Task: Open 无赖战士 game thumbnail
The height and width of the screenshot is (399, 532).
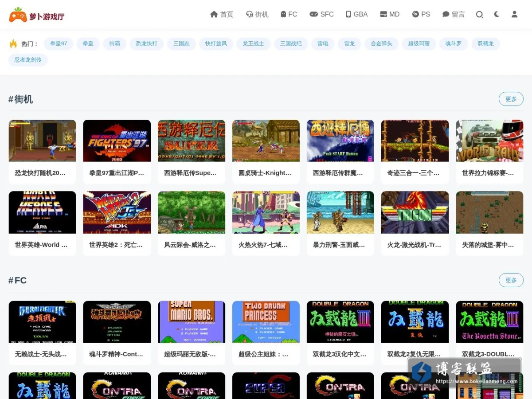Action: (42, 322)
